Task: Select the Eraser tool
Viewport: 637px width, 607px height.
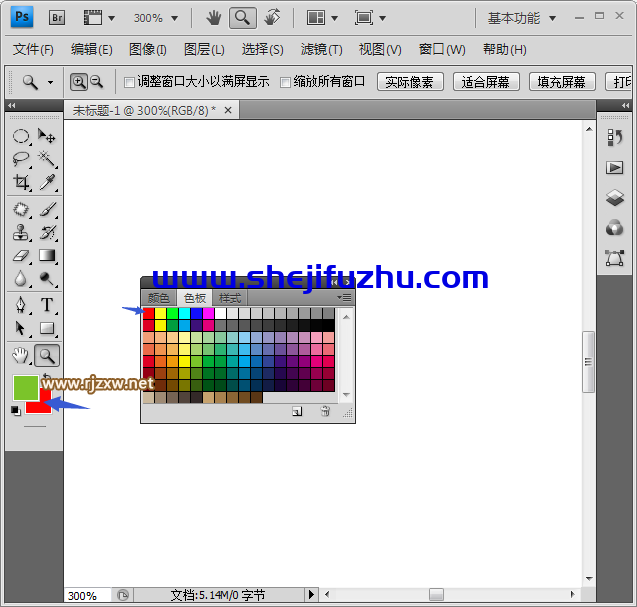Action: click(x=21, y=256)
